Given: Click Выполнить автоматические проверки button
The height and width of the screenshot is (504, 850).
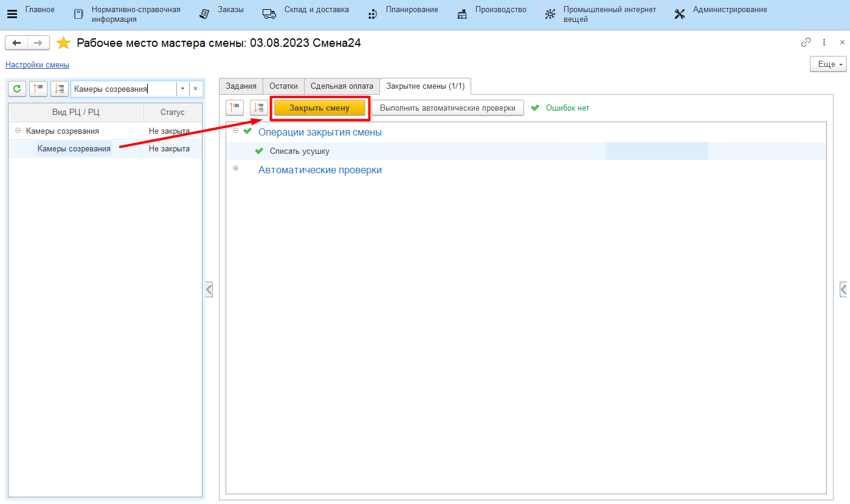Looking at the screenshot, I should (x=447, y=108).
